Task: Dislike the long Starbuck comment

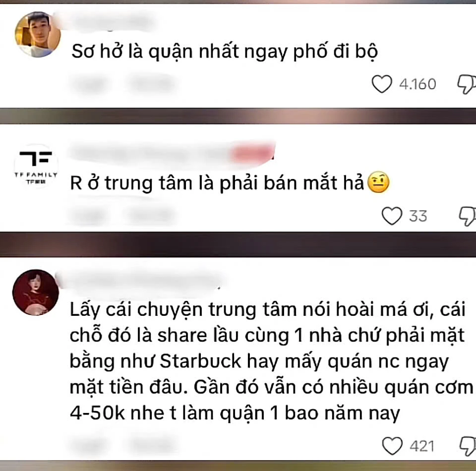Action: [x=468, y=446]
